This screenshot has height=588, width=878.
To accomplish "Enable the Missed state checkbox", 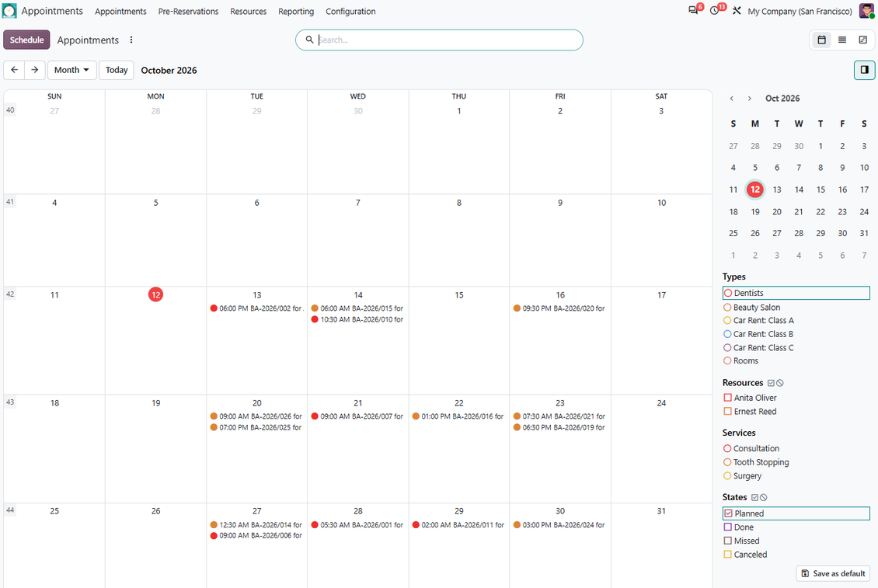I will [x=728, y=541].
